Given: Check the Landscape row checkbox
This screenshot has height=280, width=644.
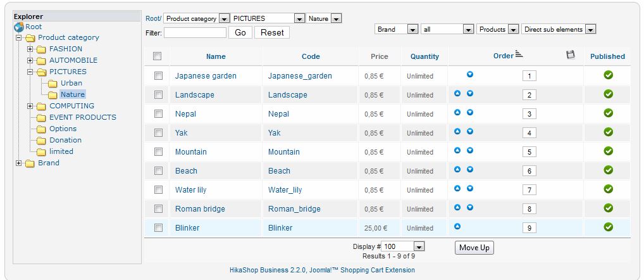Looking at the screenshot, I should point(159,94).
